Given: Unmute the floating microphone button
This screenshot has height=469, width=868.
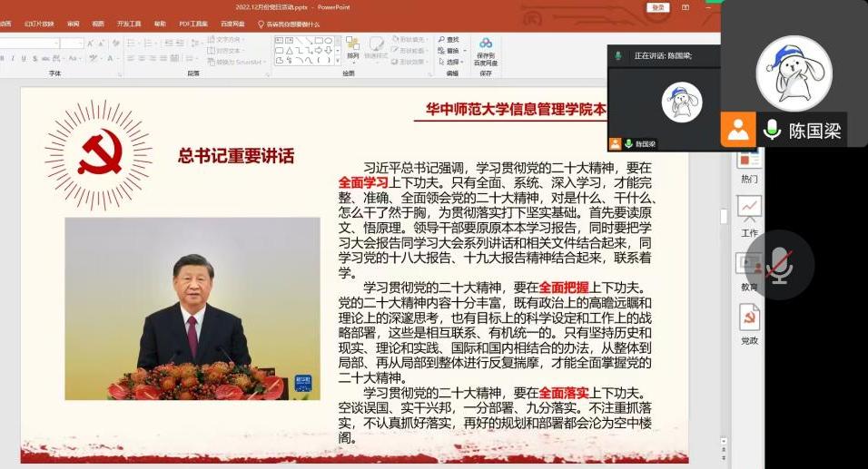Looking at the screenshot, I should click(779, 264).
